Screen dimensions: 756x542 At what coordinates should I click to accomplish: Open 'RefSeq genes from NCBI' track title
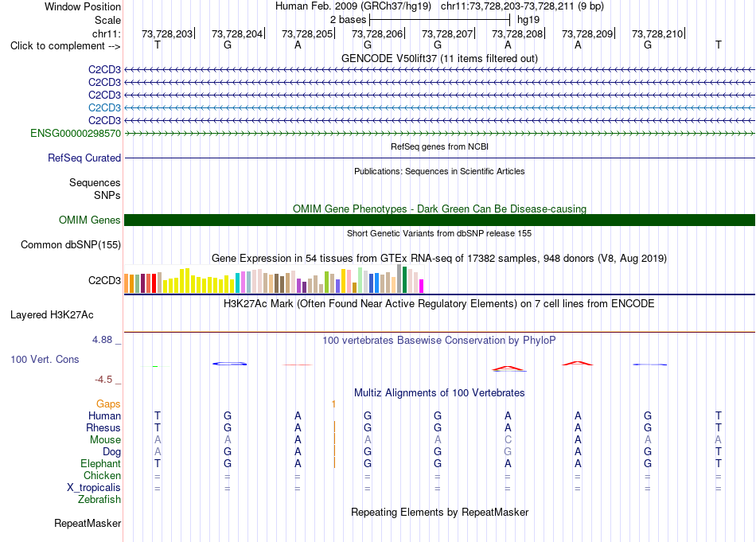pos(440,146)
